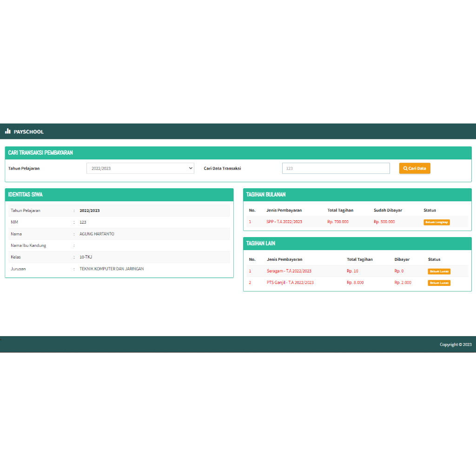The width and height of the screenshot is (476, 476).
Task: Click TEKNIK KOMPUTER DAN JARINGAN jurusan value
Action: (x=112, y=269)
